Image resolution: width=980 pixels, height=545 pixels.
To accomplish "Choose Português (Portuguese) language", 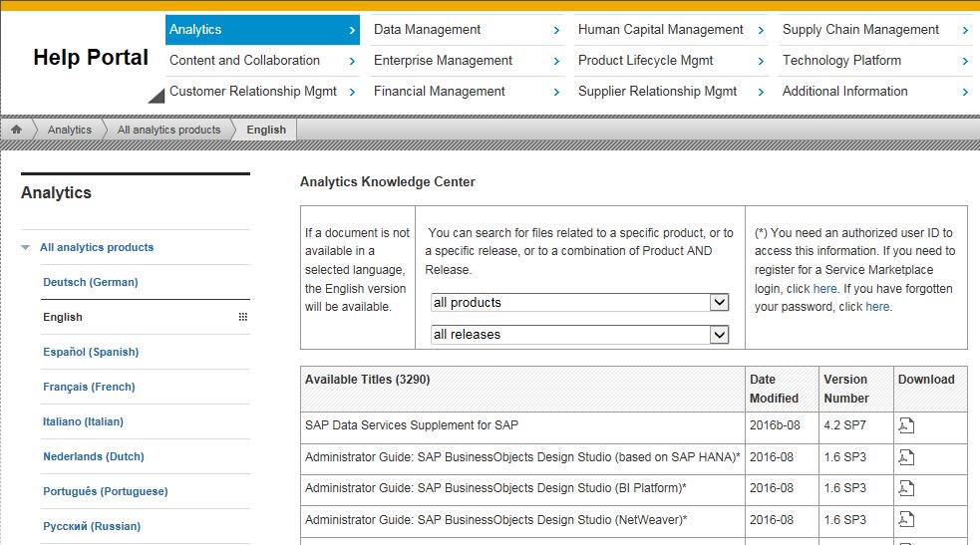I will (106, 492).
